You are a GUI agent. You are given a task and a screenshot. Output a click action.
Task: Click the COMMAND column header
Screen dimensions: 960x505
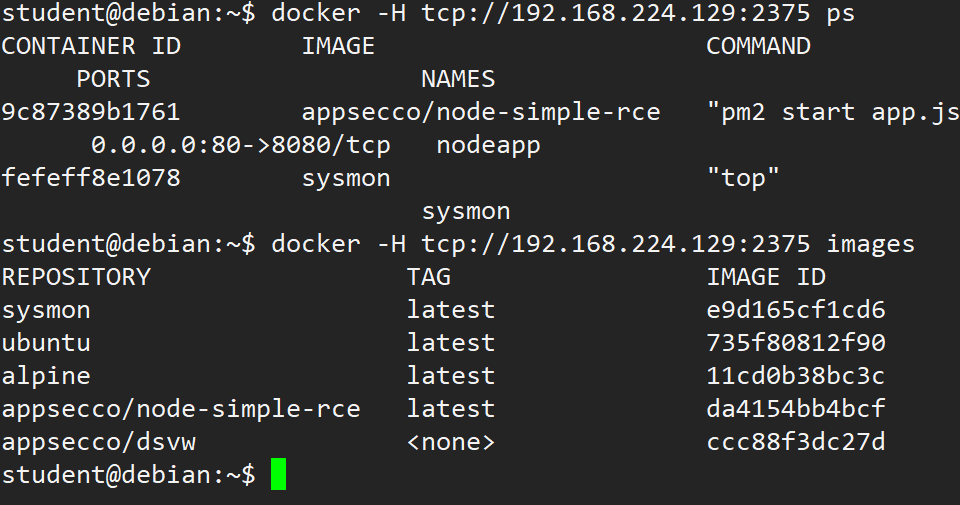pos(759,47)
